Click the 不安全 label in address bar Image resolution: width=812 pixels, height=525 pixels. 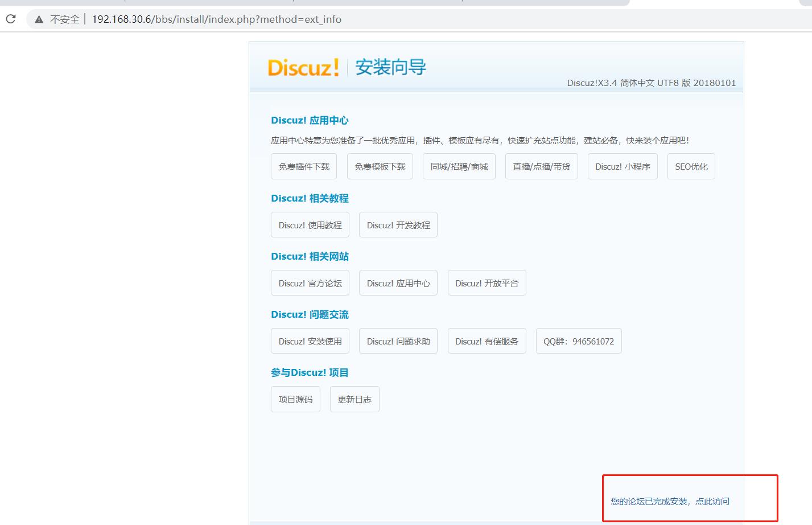pyautogui.click(x=65, y=19)
